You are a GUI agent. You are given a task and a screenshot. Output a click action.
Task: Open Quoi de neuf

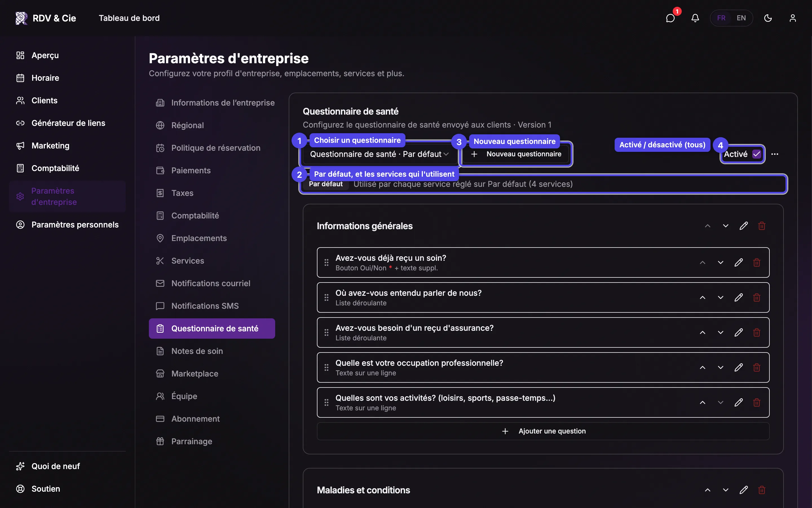click(x=67, y=466)
